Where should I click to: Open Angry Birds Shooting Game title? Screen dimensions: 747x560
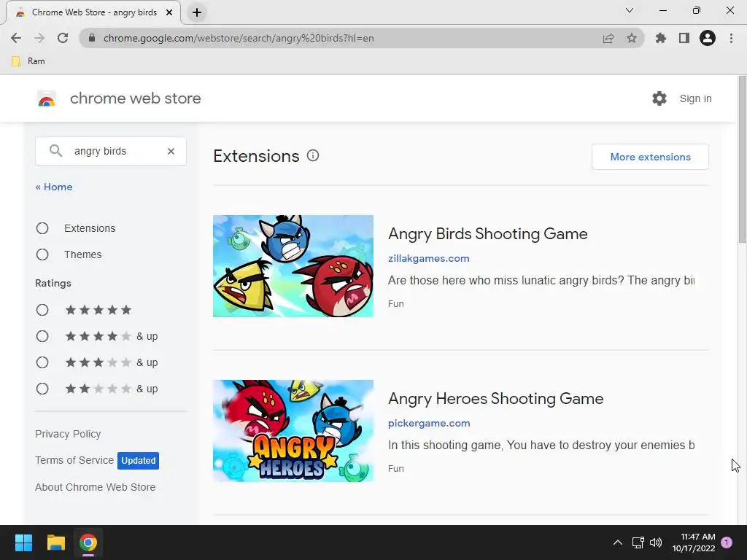pyautogui.click(x=488, y=234)
